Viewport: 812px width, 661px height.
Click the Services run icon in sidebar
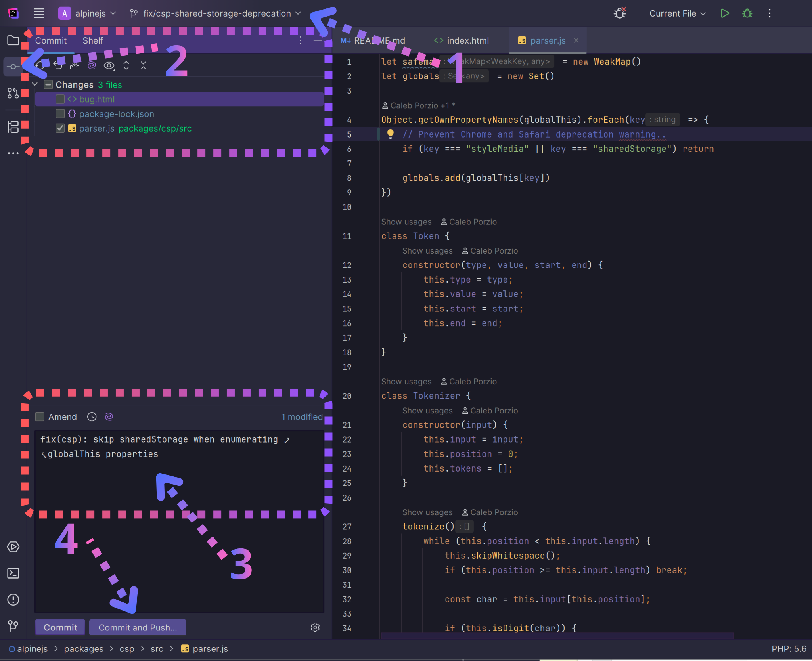tap(13, 547)
